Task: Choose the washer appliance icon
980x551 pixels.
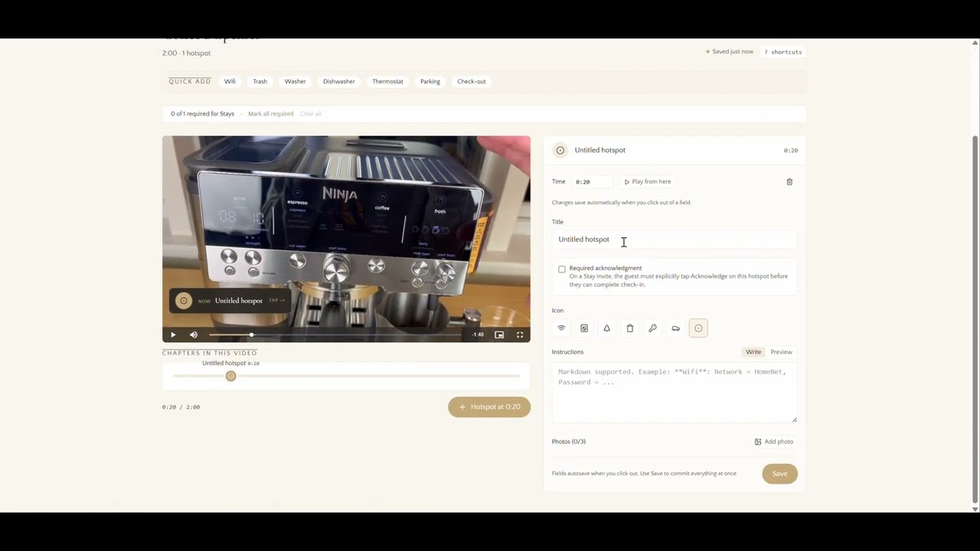Action: pos(584,328)
